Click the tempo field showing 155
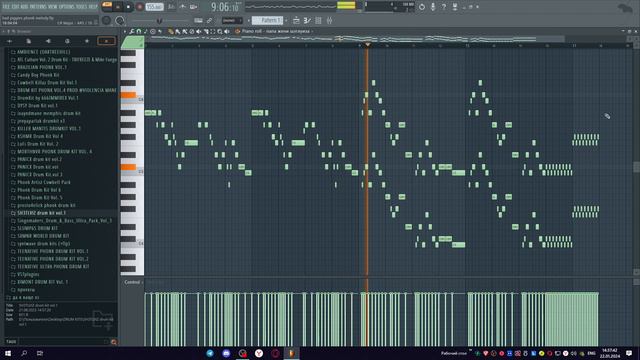Viewport: 640px width, 360px height. point(154,7)
